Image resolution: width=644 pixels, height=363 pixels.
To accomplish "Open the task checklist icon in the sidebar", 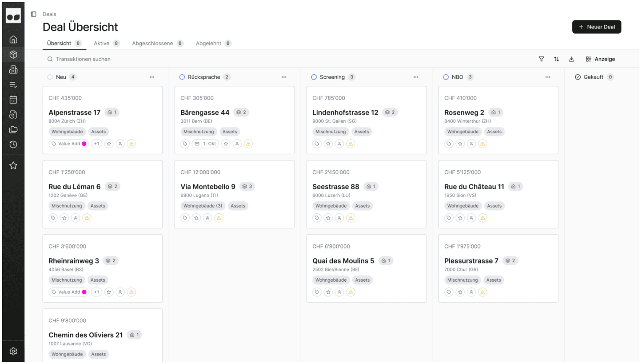I will (13, 85).
